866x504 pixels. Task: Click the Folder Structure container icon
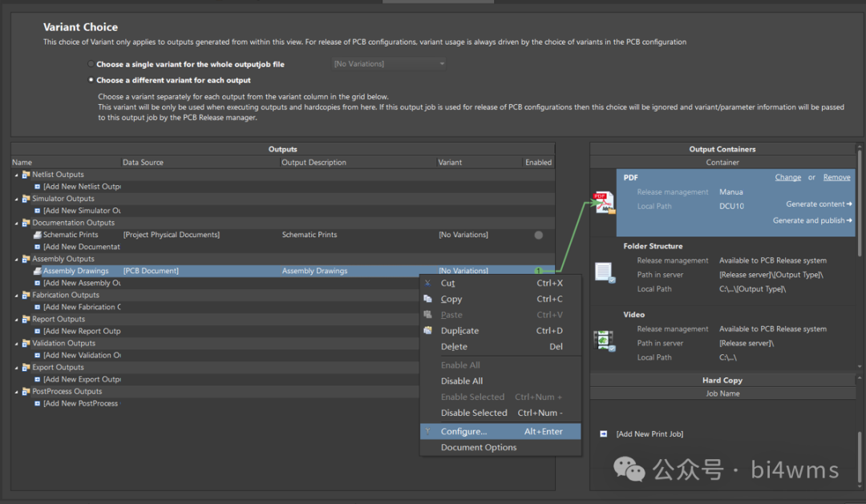click(604, 272)
